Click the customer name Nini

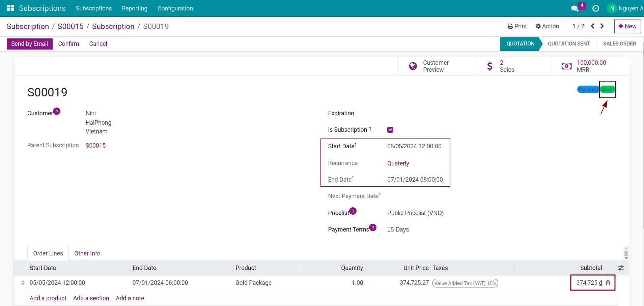point(91,113)
